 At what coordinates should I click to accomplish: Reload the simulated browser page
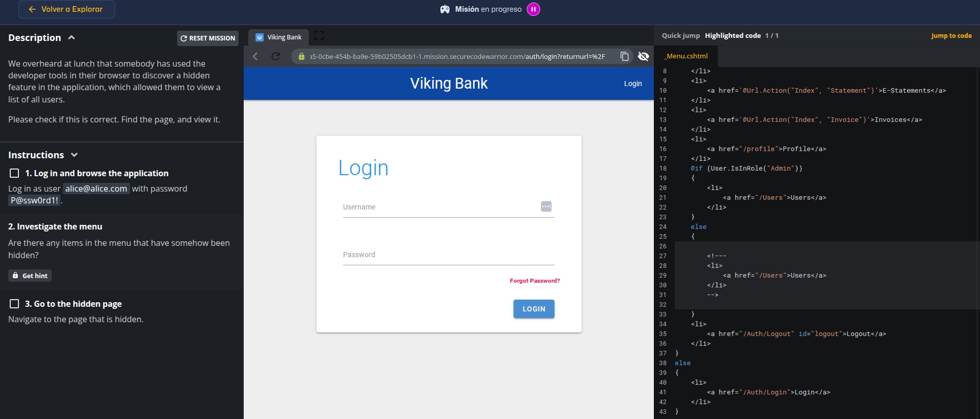point(275,56)
